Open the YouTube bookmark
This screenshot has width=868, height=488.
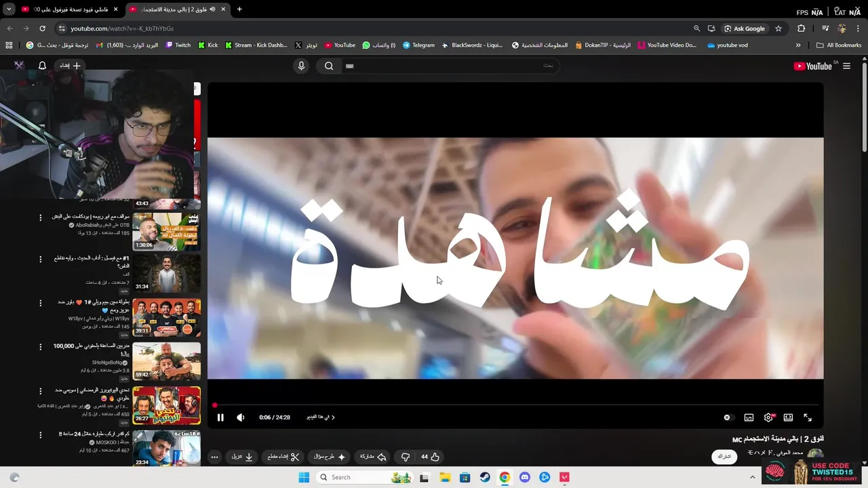point(340,45)
